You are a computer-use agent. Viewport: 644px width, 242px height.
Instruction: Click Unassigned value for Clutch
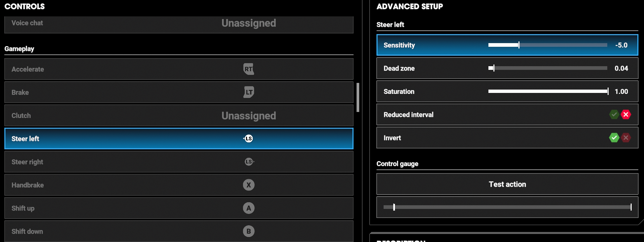249,116
